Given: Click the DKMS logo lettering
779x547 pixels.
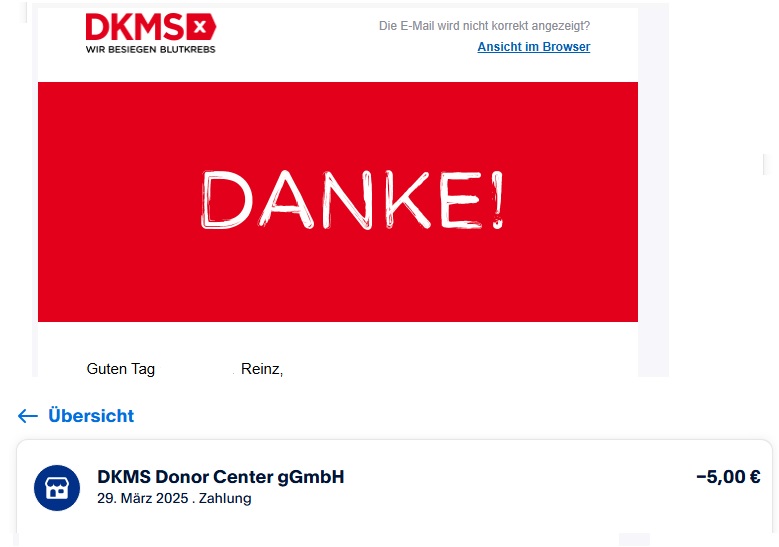Looking at the screenshot, I should 135,27.
